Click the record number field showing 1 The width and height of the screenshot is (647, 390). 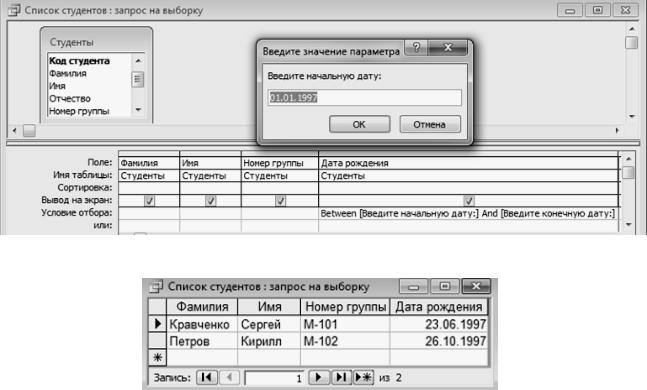pos(274,378)
